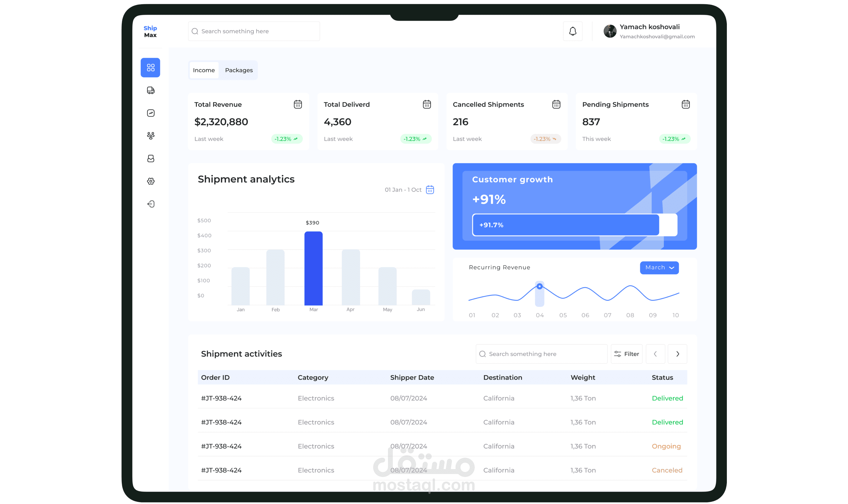Open the Shipment analytics date range calendar
848x504 pixels.
tap(430, 190)
